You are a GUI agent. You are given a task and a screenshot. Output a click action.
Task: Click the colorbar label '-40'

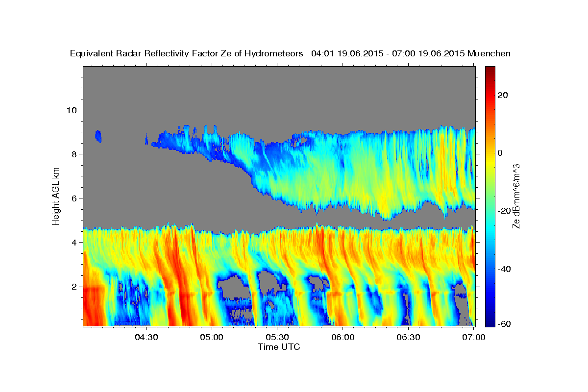pos(504,269)
